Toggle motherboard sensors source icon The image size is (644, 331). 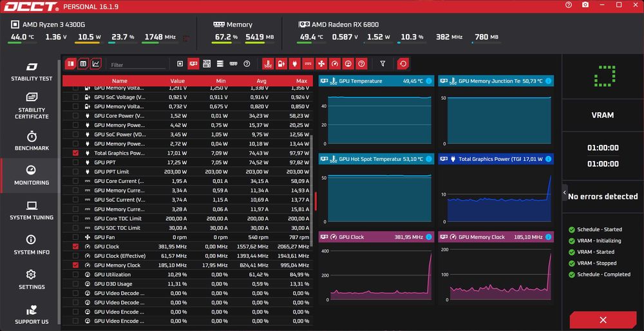click(x=207, y=64)
